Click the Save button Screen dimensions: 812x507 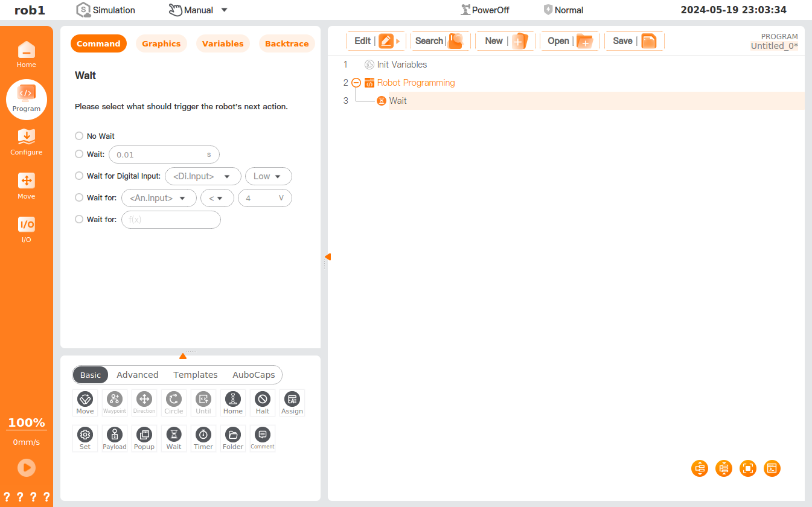634,41
